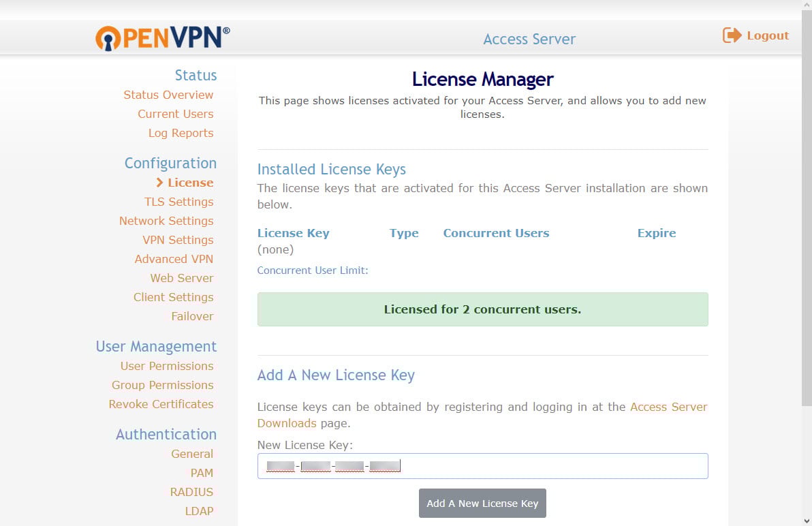View Client Settings page
Image resolution: width=812 pixels, height=526 pixels.
point(173,297)
